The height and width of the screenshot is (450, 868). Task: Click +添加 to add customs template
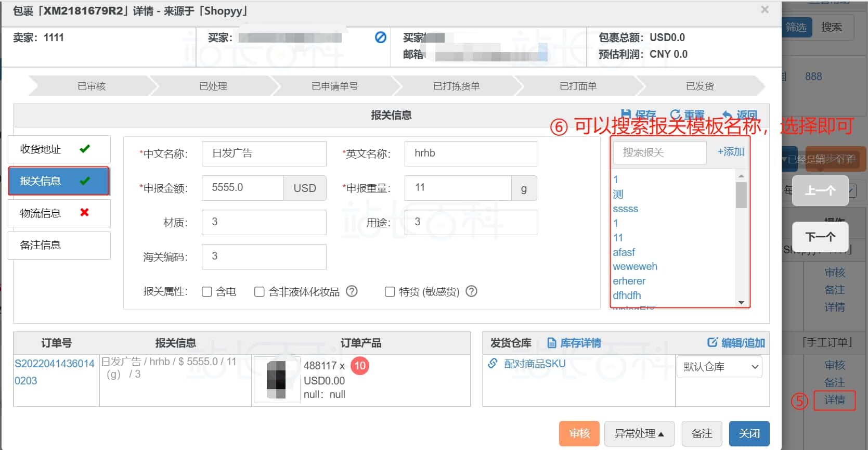click(x=730, y=152)
